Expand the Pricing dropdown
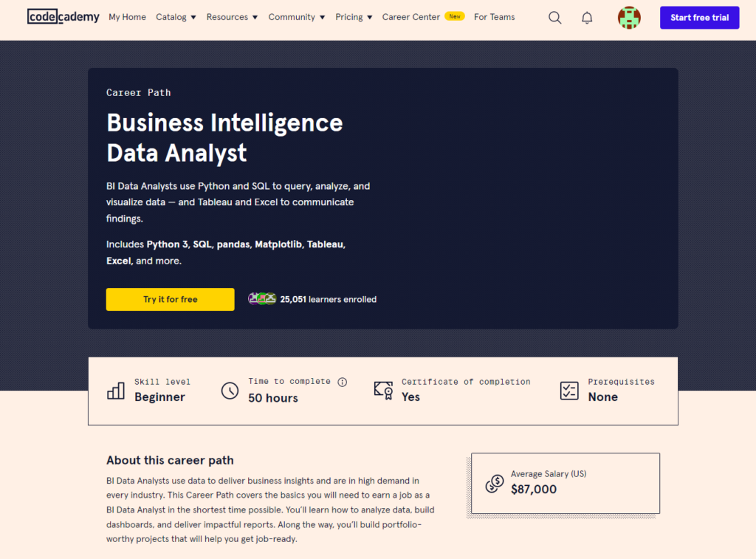Screen dimensions: 756x559 (x=354, y=17)
